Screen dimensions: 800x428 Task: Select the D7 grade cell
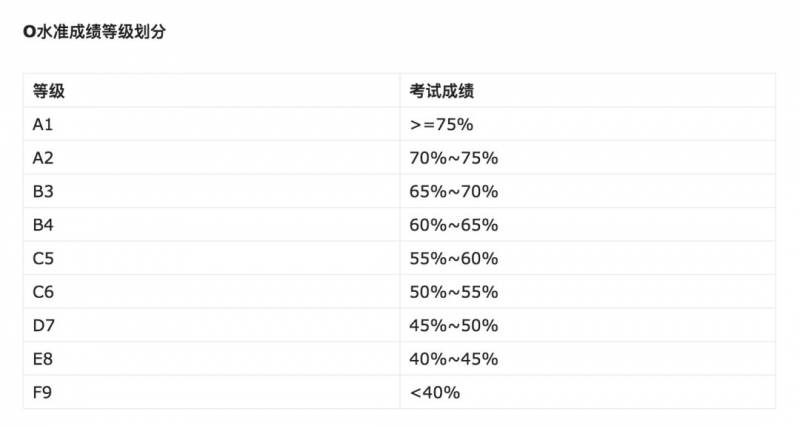pyautogui.click(x=43, y=325)
